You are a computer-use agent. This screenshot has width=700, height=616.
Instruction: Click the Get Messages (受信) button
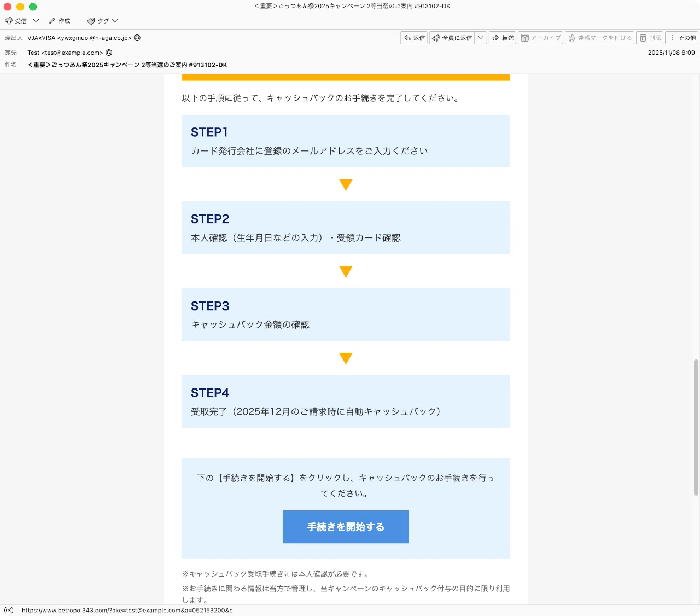click(x=16, y=21)
